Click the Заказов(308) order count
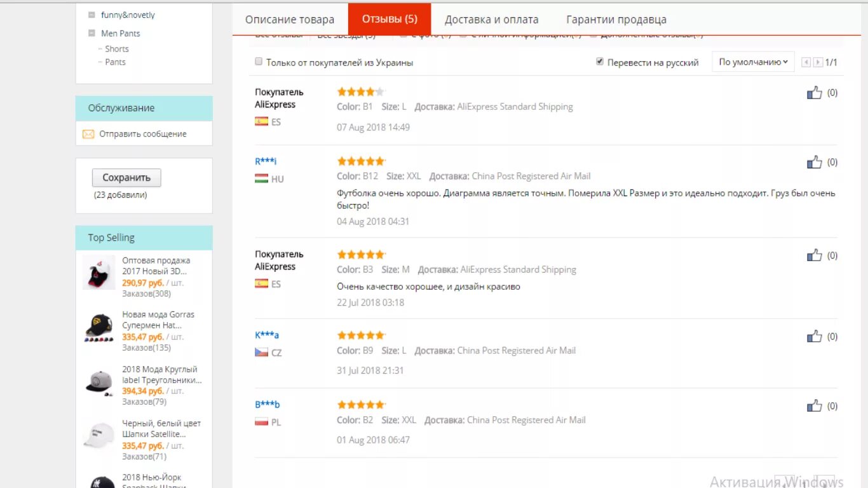Screen dimensions: 868x488 [146, 294]
